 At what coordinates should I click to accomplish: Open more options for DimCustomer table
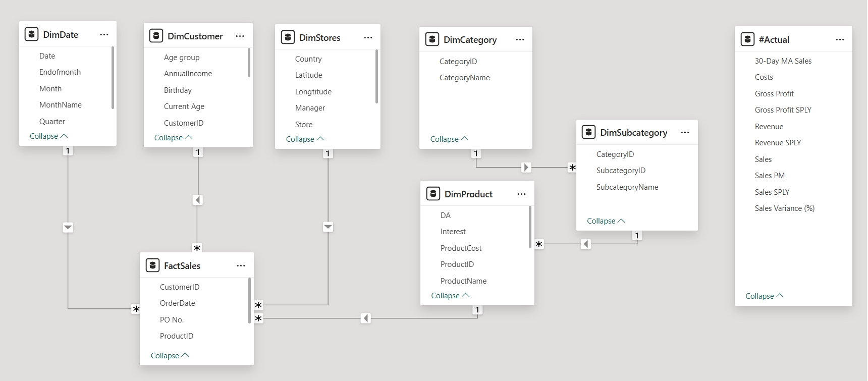coord(240,36)
